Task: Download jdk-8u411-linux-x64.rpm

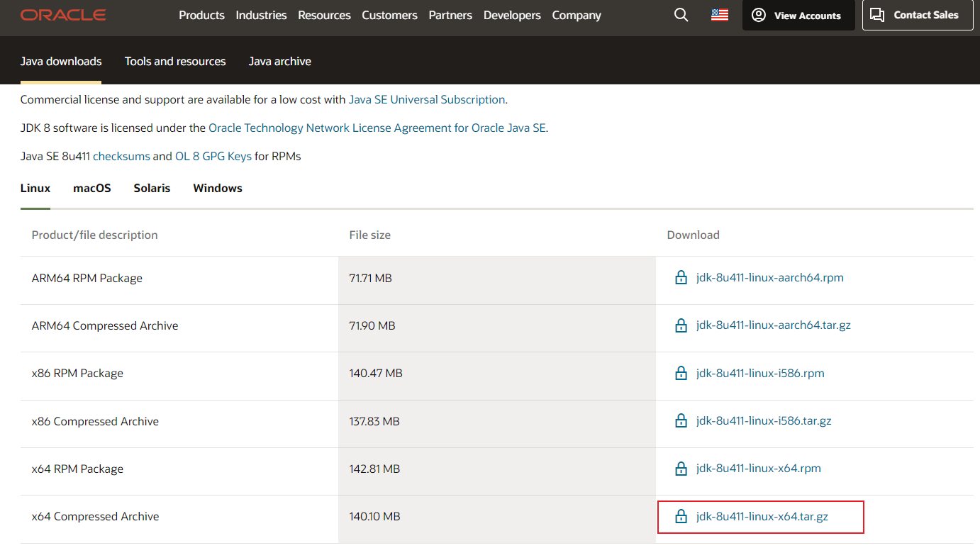Action: pos(759,468)
